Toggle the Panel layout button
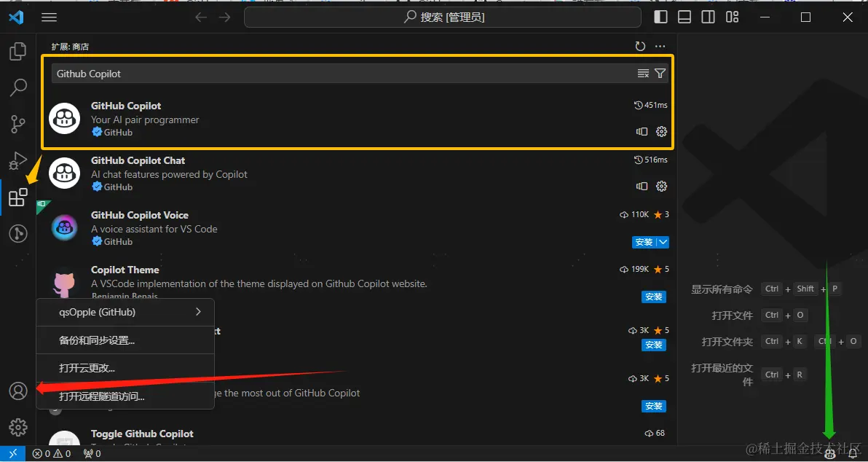 684,17
